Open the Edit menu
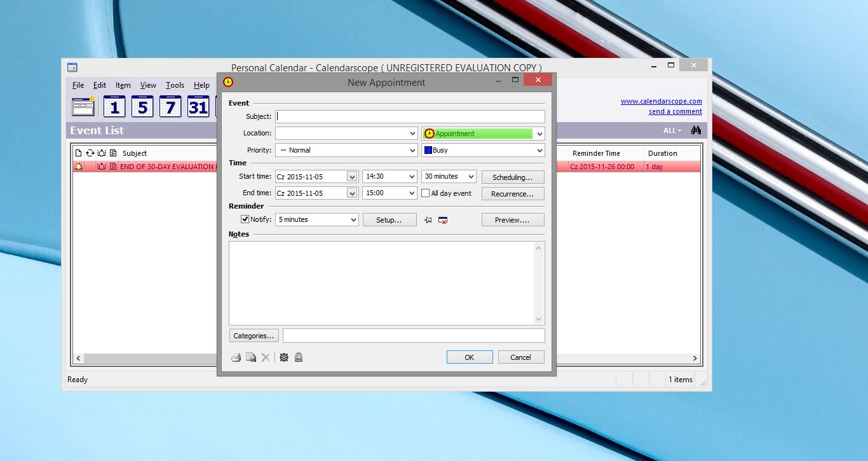The height and width of the screenshot is (461, 868). [x=100, y=85]
